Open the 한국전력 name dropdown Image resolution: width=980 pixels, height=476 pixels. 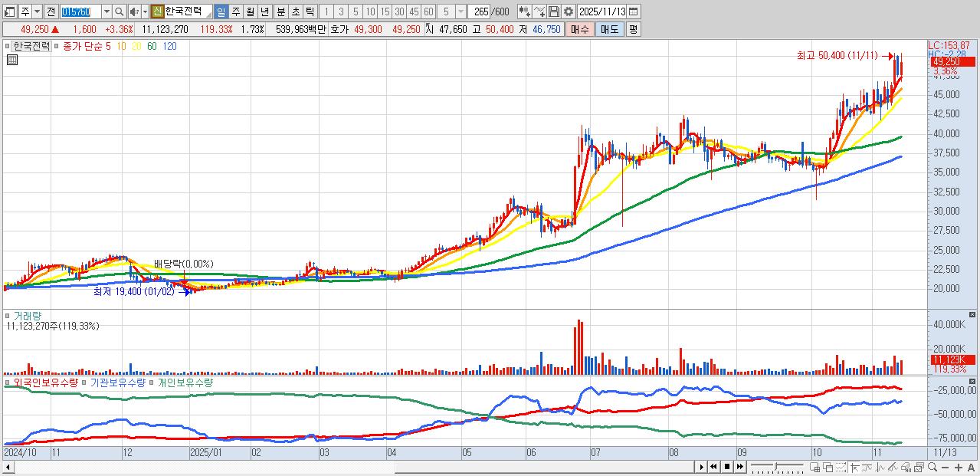point(208,15)
